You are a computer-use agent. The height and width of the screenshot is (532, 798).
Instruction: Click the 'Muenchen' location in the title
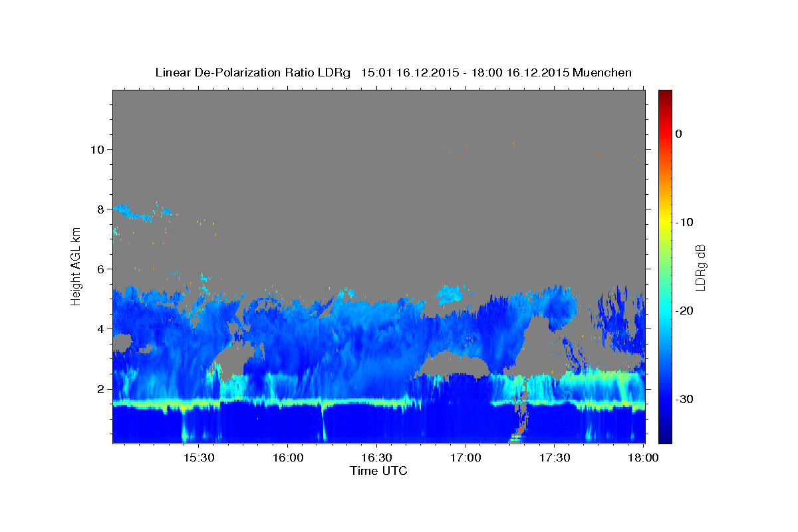[602, 72]
